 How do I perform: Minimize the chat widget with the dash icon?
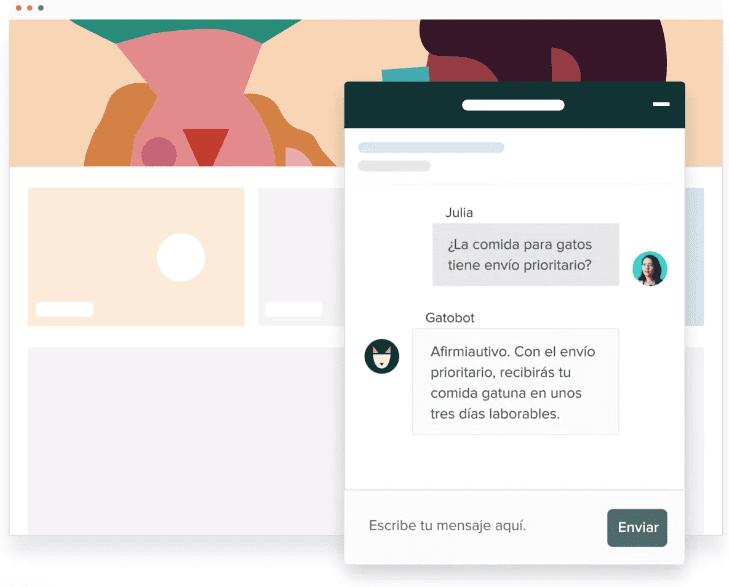pyautogui.click(x=661, y=104)
